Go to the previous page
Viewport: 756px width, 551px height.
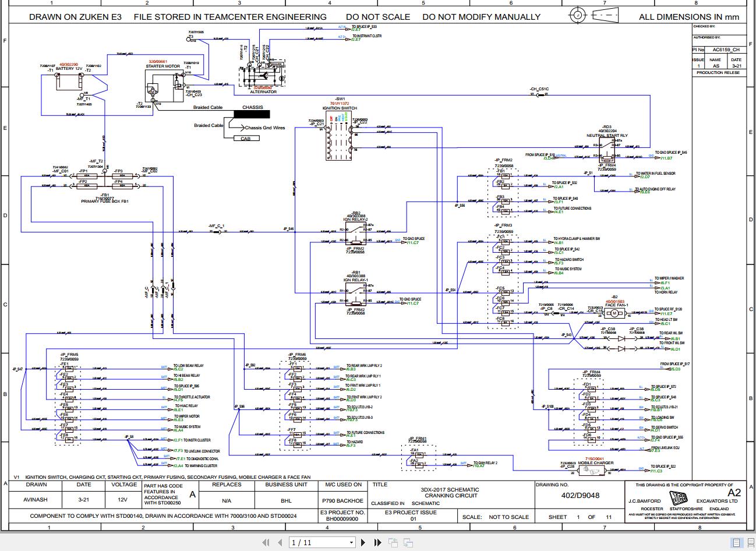281,542
